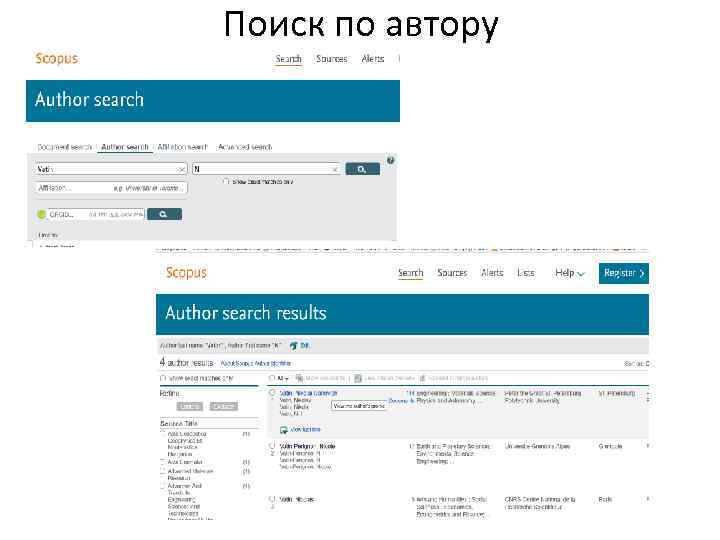Select the first Vatin author result checkbox
The height and width of the screenshot is (540, 720).
pos(272,393)
